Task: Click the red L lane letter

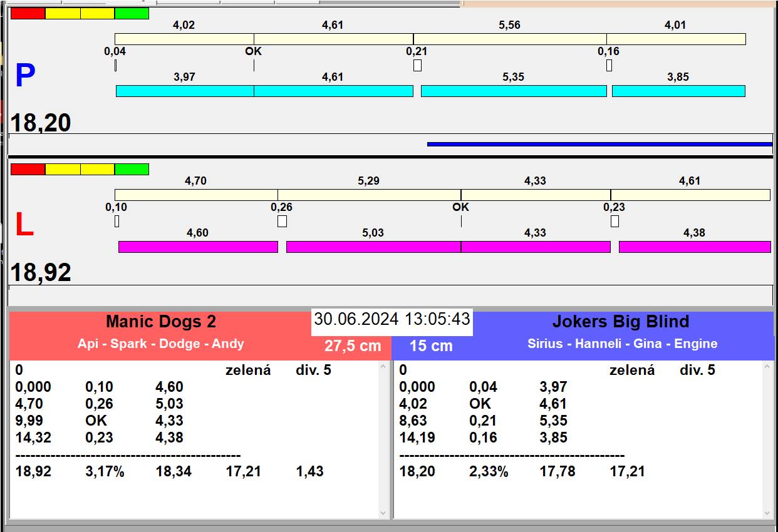Action: pos(24,225)
